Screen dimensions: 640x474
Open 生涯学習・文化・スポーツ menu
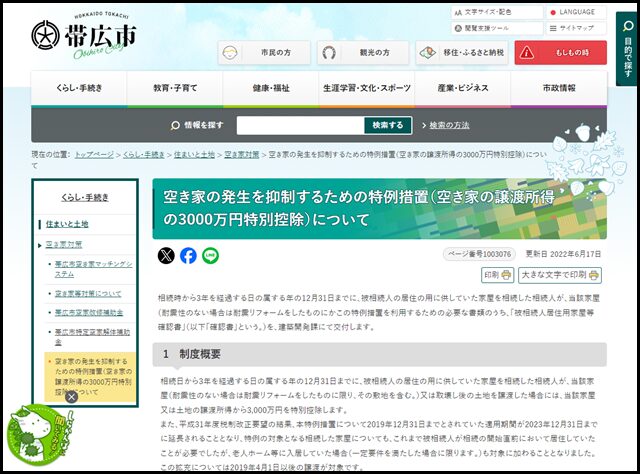tap(367, 88)
